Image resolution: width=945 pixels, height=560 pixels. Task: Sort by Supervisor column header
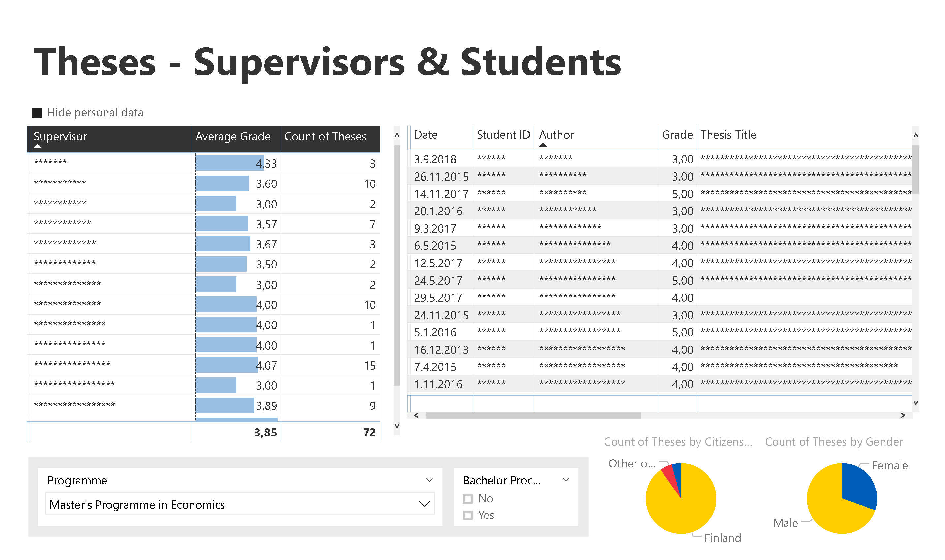[x=60, y=136]
